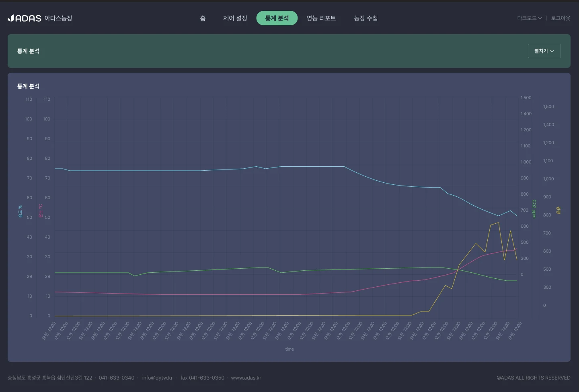The width and height of the screenshot is (579, 392).
Task: Expand the panel with the 펼치기 button
Action: 544,51
